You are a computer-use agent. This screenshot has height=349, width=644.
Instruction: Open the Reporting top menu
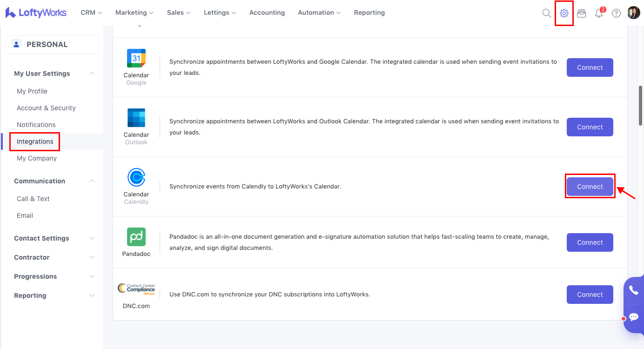pos(369,13)
